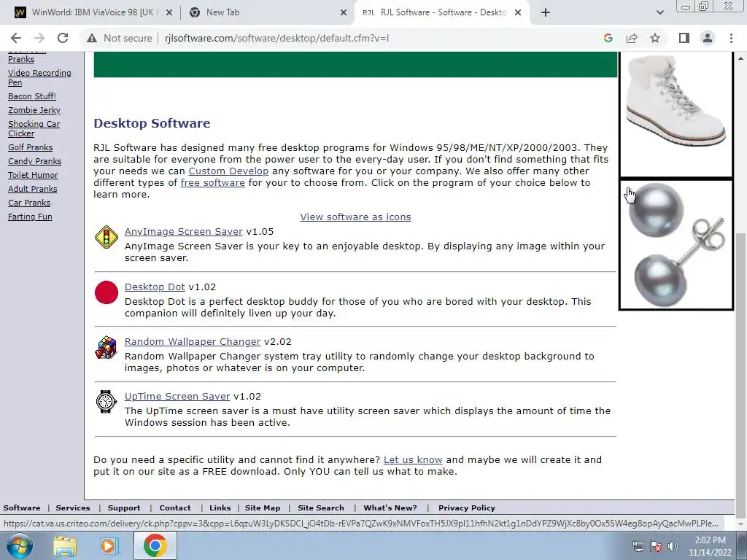This screenshot has height=560, width=747.
Task: Open a new tab with the plus button
Action: [x=546, y=13]
